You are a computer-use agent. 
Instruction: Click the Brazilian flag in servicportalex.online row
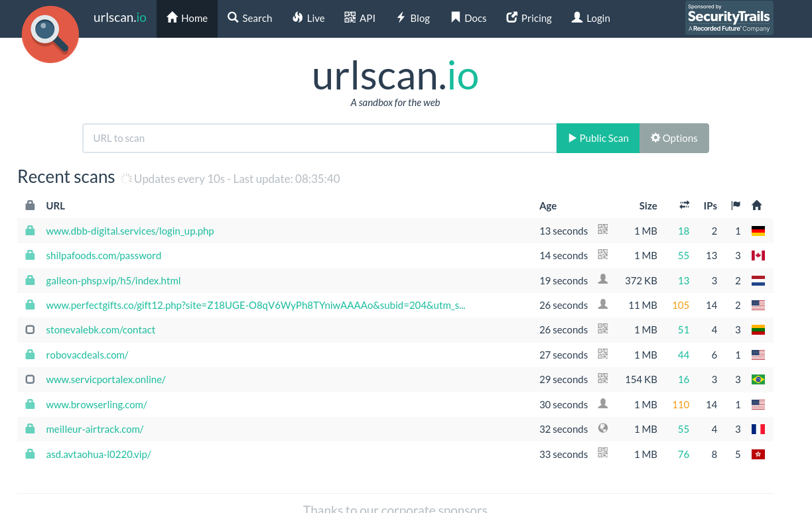coord(758,380)
